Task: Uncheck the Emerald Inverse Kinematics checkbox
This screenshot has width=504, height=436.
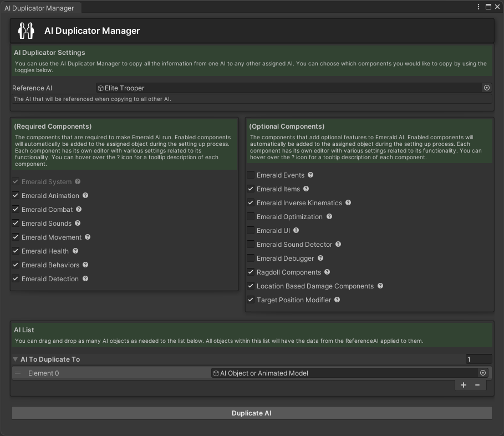Action: 251,202
